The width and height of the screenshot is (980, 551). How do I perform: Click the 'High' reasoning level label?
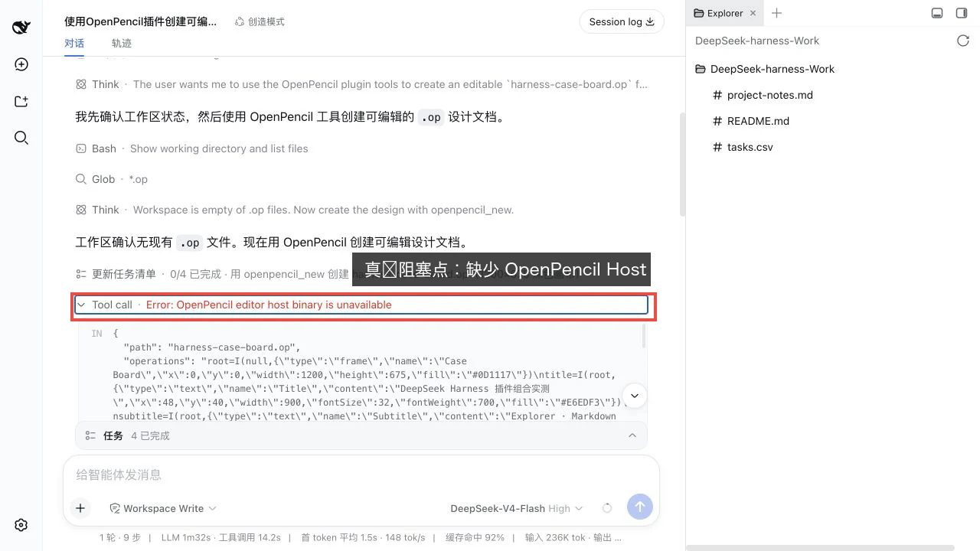pyautogui.click(x=559, y=508)
